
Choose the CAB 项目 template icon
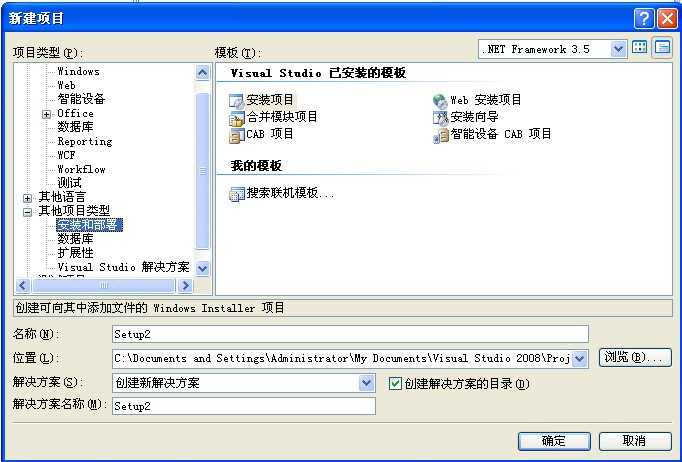point(237,135)
